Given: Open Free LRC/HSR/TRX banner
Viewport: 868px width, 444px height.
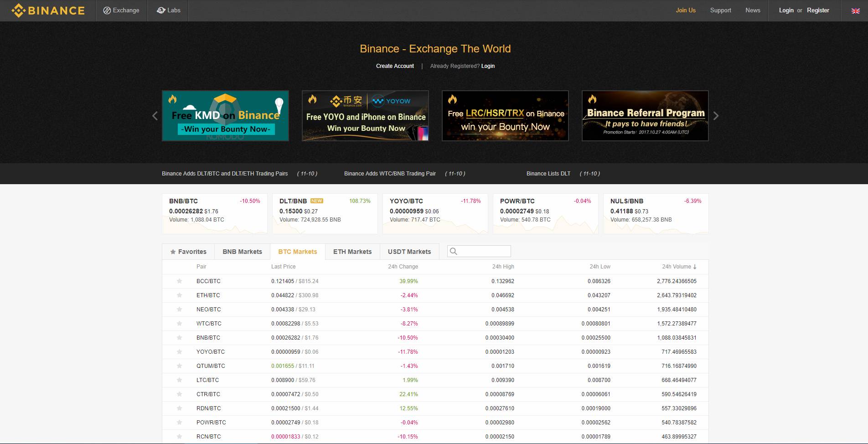Looking at the screenshot, I should 505,116.
